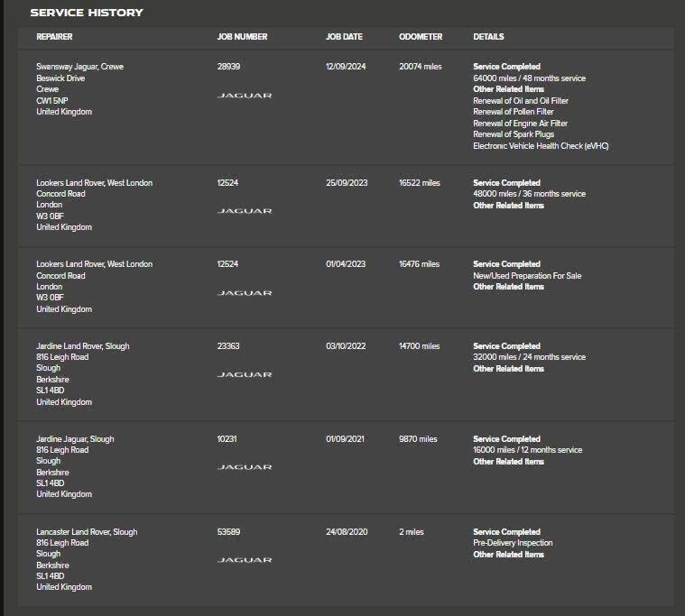This screenshot has height=616, width=685.
Task: Open Swansway Jaguar, Crewe repairer entry
Action: pyautogui.click(x=79, y=67)
